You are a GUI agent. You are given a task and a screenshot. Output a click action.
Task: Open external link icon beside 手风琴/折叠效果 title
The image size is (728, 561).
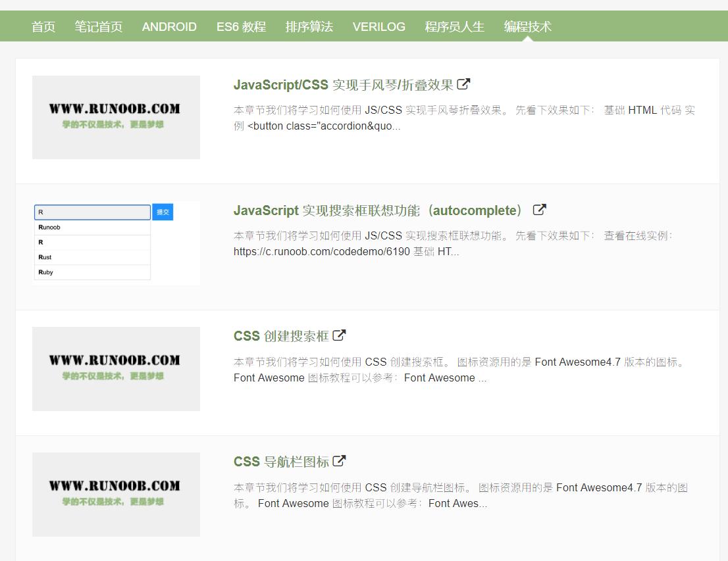[x=464, y=84]
